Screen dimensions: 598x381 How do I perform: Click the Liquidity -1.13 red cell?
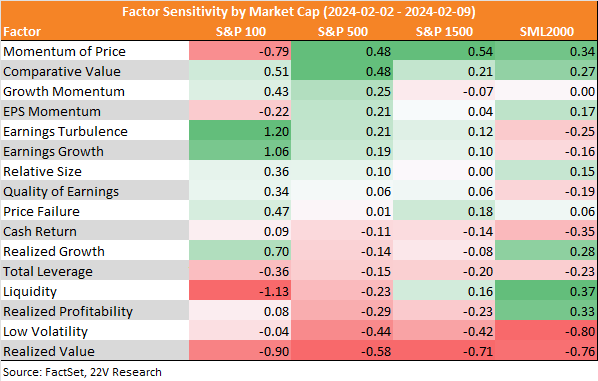tap(240, 290)
